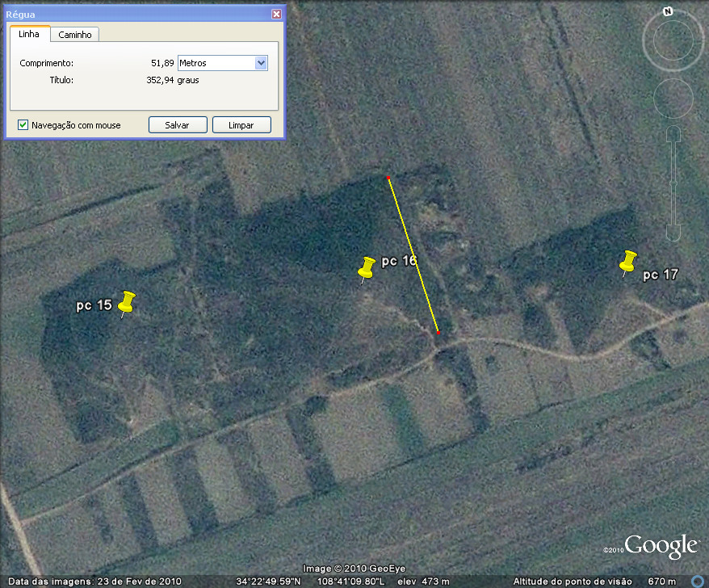709x588 pixels.
Task: Click the ruler line's northern red endpoint
Action: [x=388, y=177]
